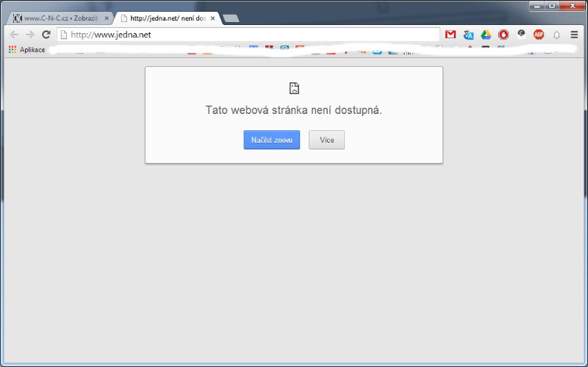Open the Google Translate extension

(x=468, y=35)
